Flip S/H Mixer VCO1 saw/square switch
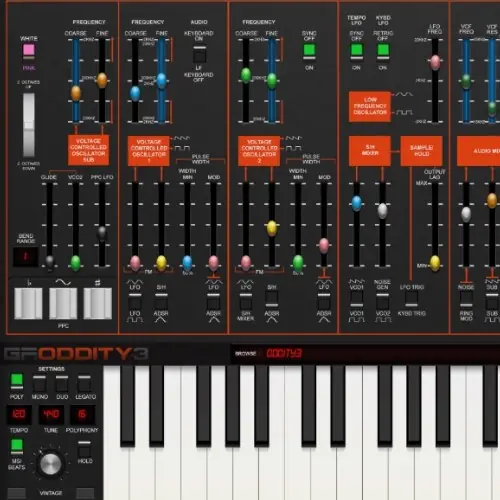The width and height of the screenshot is (500, 500). [356, 299]
